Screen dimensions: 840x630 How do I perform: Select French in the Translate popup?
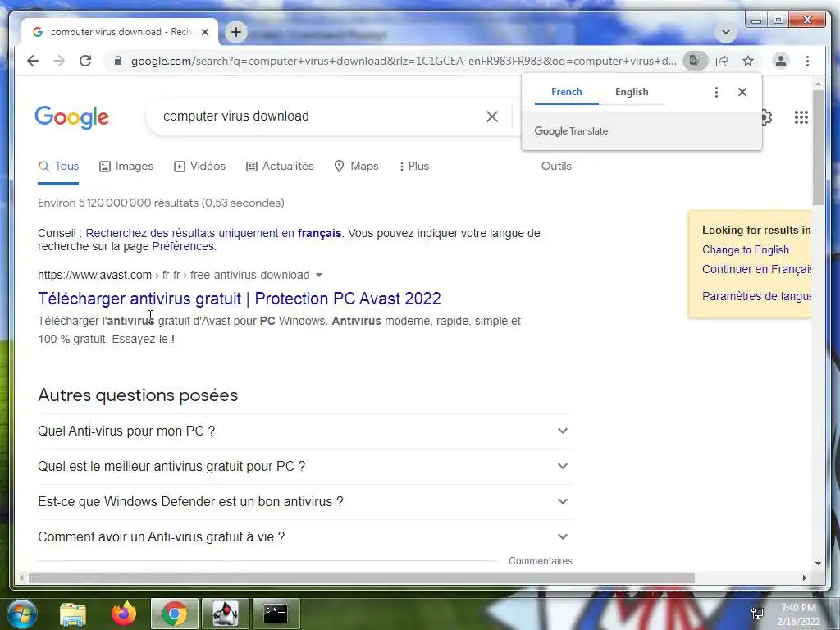click(566, 92)
